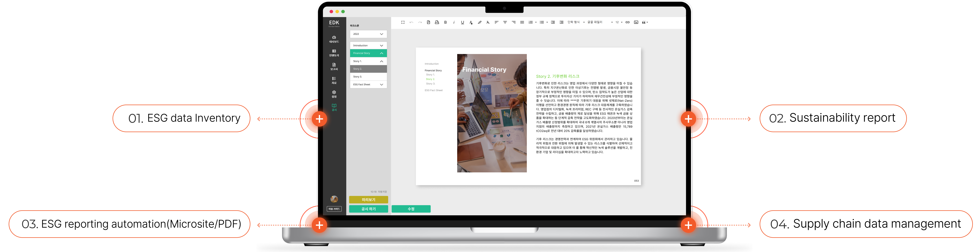Align text right
Image resolution: width=980 pixels, height=252 pixels.
(514, 22)
